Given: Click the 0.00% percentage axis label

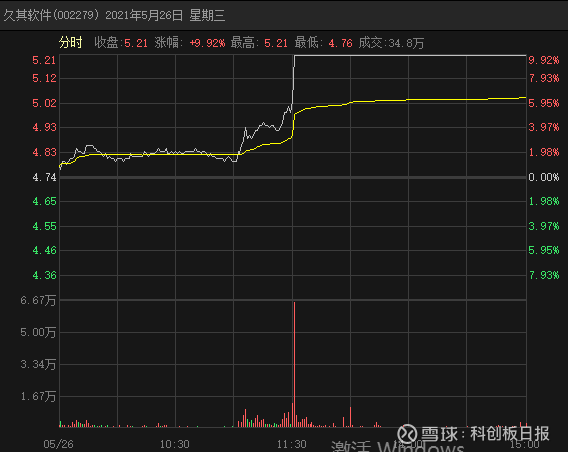Looking at the screenshot, I should tap(544, 177).
